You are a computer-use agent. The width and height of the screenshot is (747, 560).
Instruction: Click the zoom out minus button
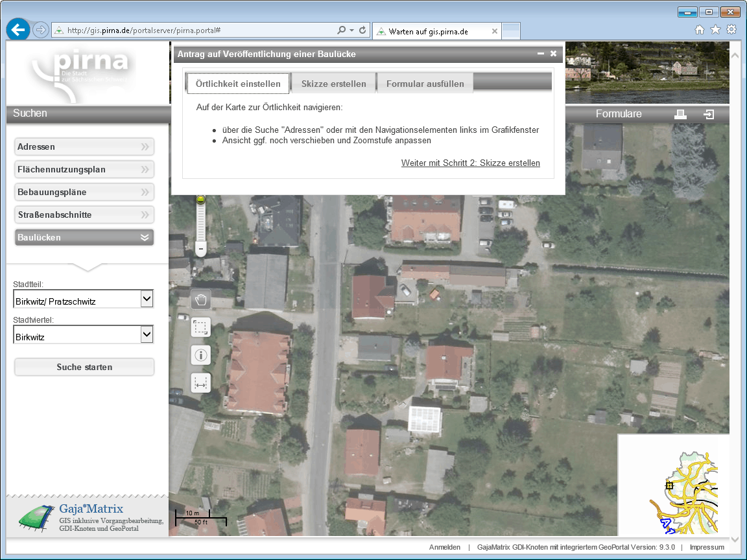(x=201, y=249)
